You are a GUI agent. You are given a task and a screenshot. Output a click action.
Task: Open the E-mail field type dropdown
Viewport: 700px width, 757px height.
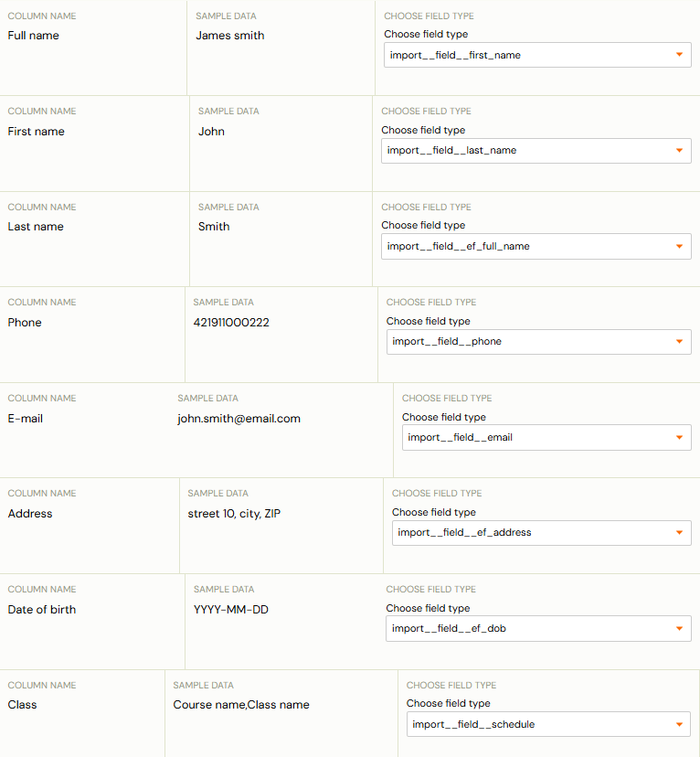tap(546, 437)
